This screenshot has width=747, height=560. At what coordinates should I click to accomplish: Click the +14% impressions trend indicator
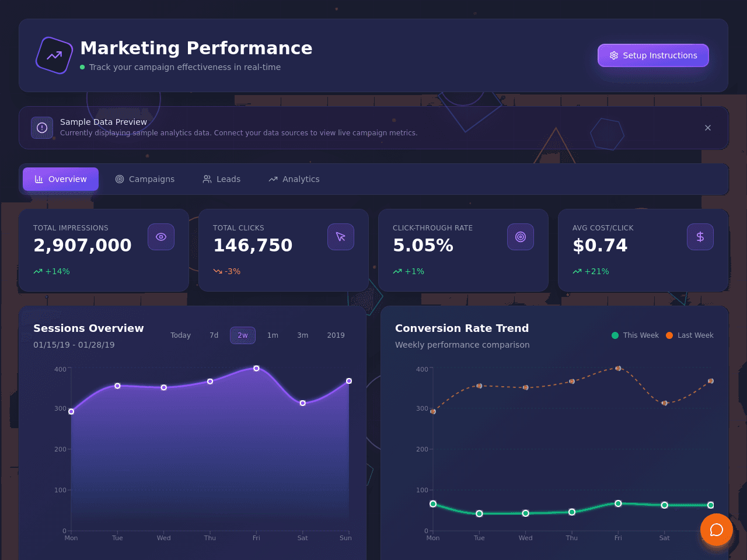point(52,271)
